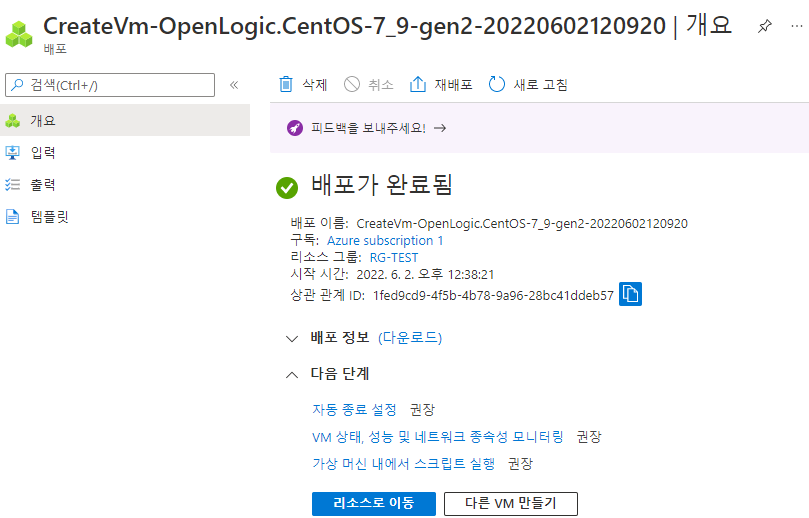Image resolution: width=809 pixels, height=518 pixels.
Task: Open 출력 in the sidebar
Action: click(125, 185)
